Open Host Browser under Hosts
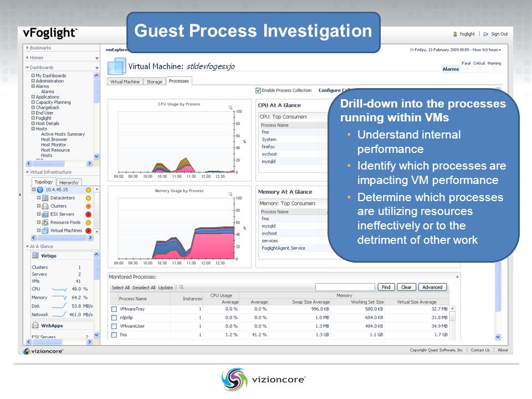The width and height of the screenshot is (532, 399). coord(54,140)
